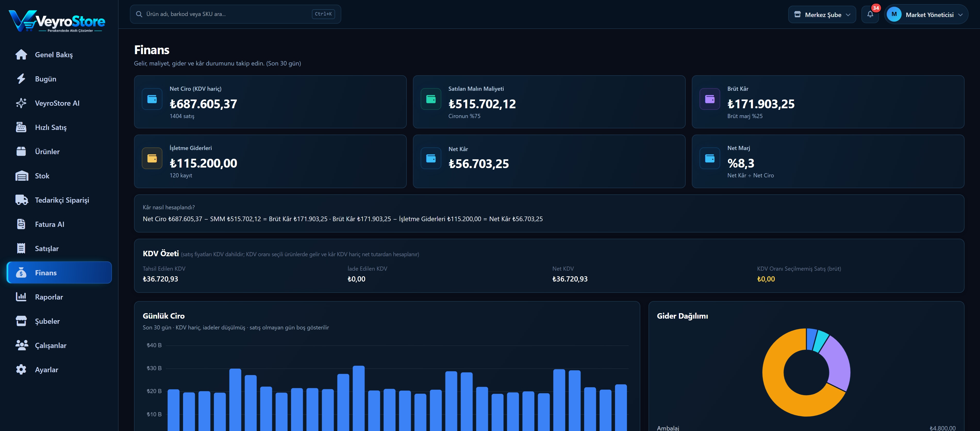Click the Finans money bag icon
Screen dimensions: 980x431
pos(21,272)
